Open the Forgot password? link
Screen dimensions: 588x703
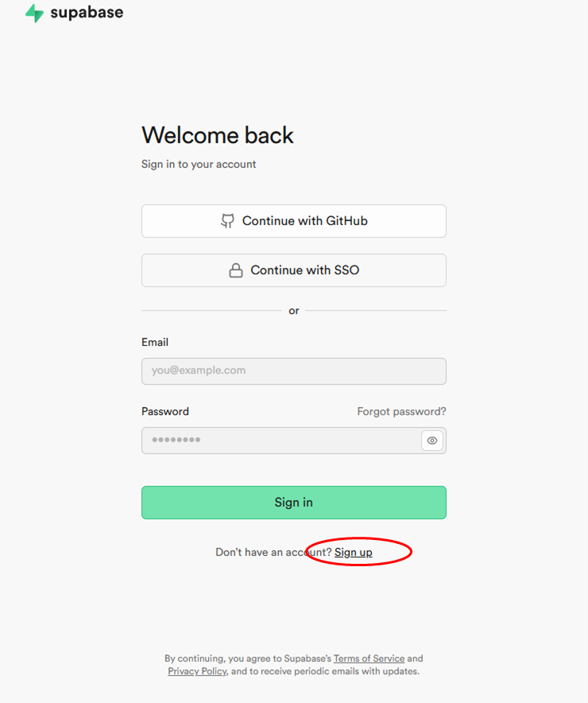point(401,411)
